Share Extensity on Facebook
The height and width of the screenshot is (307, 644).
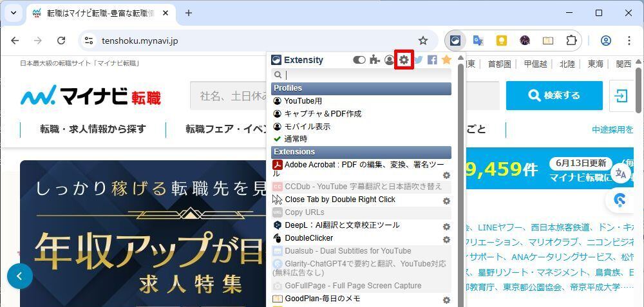(432, 60)
